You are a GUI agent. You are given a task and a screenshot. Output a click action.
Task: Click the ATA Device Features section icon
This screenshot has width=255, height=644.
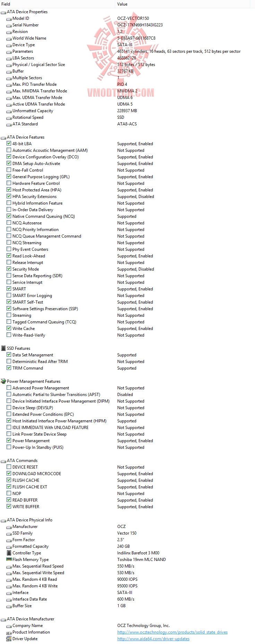coord(3,138)
